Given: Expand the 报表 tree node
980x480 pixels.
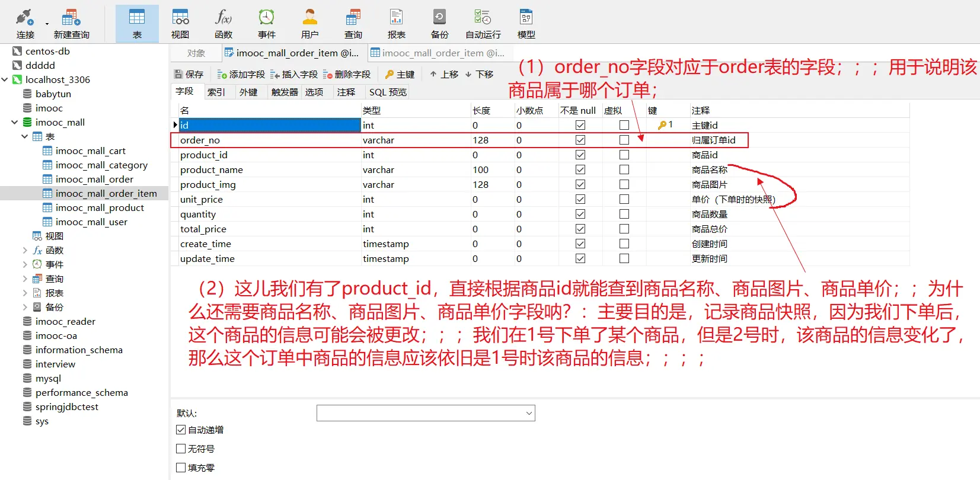Looking at the screenshot, I should 25,293.
